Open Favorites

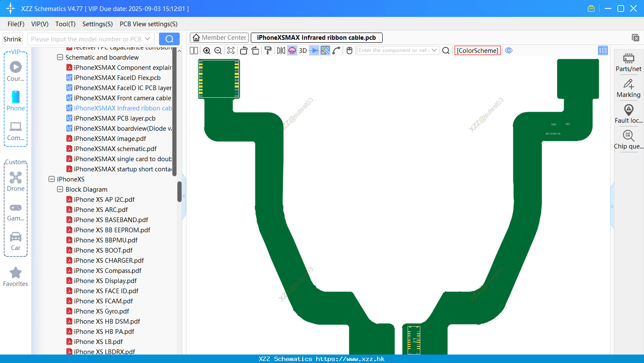click(x=16, y=277)
